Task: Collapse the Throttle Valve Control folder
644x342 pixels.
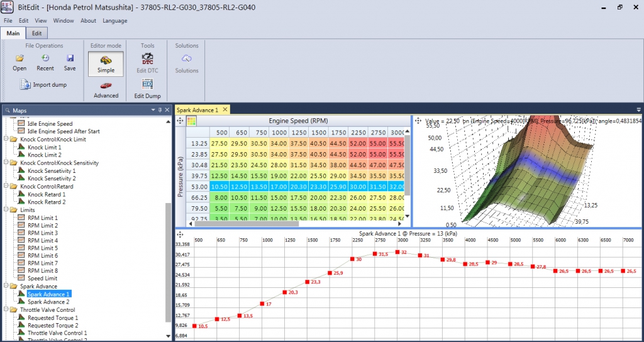Action: click(x=6, y=309)
